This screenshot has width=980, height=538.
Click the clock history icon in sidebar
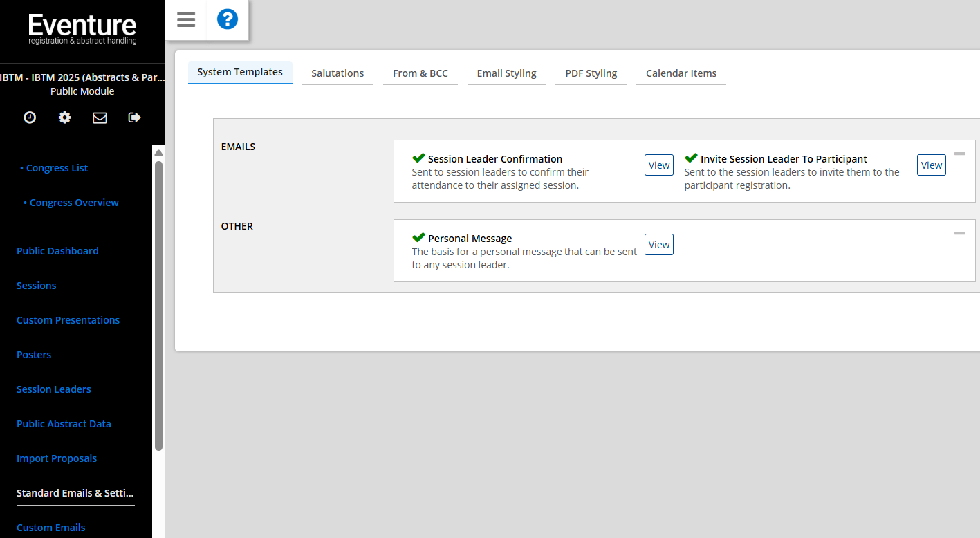30,118
